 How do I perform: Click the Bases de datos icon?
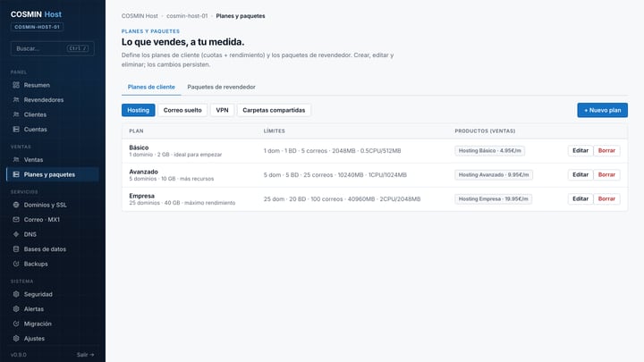16,249
